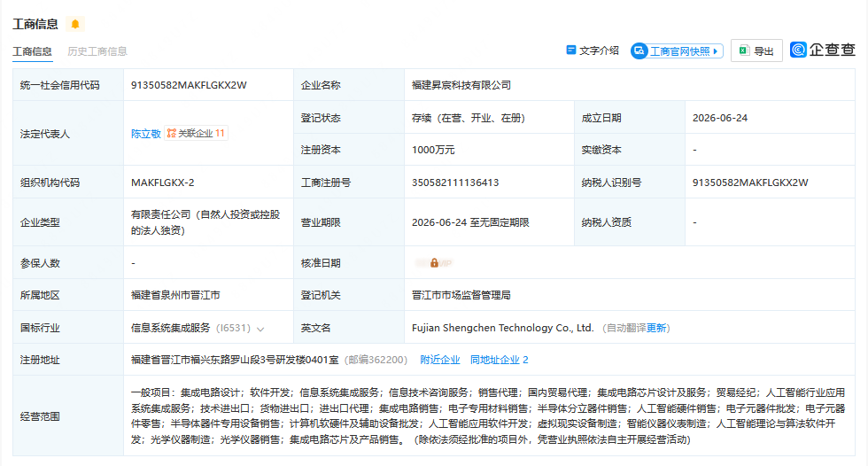The width and height of the screenshot is (868, 466).
Task: Click the 参保人数 label cell
Action: click(68, 263)
